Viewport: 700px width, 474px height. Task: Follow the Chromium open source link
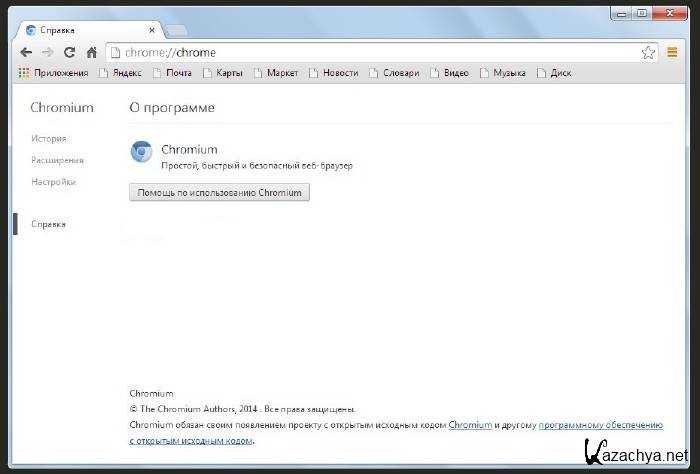click(470, 425)
